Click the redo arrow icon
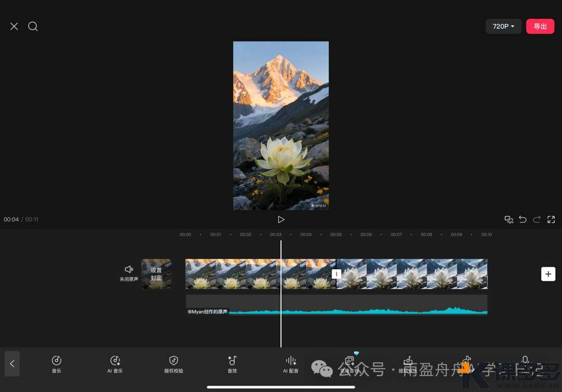Screen dimensions: 562x392 tap(537, 219)
